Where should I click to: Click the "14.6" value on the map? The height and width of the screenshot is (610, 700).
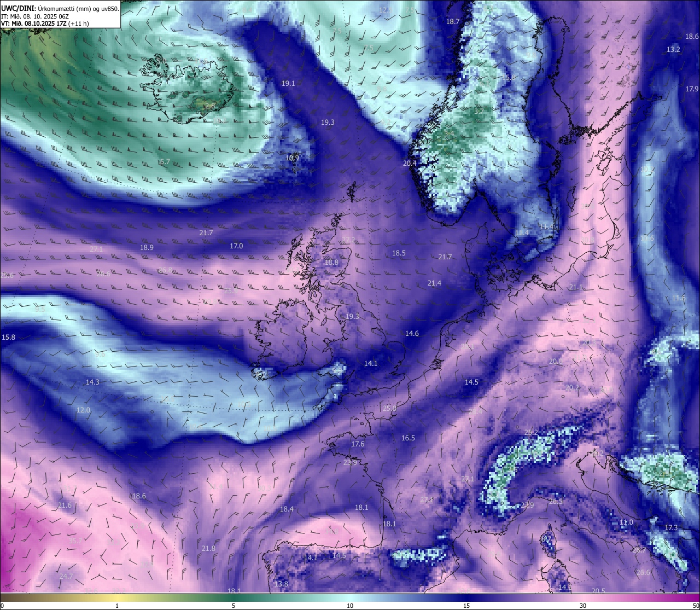(412, 334)
